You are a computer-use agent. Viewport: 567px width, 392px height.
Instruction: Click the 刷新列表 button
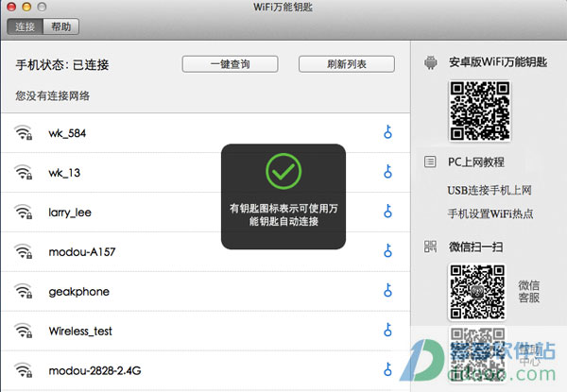[x=347, y=64]
